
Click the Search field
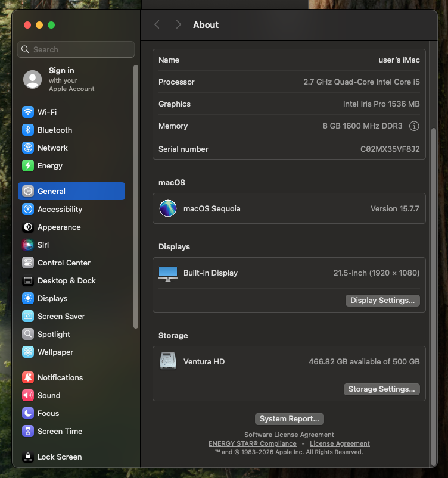[x=76, y=49]
